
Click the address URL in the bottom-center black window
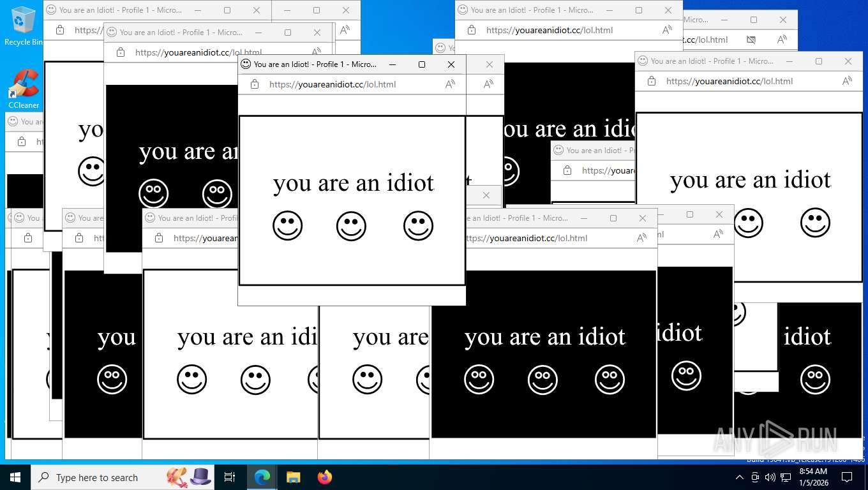[x=526, y=238]
